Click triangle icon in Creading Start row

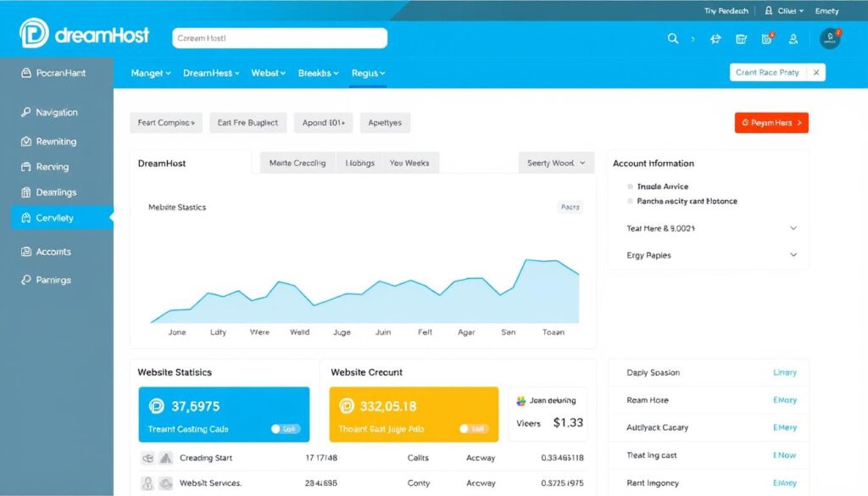[165, 458]
